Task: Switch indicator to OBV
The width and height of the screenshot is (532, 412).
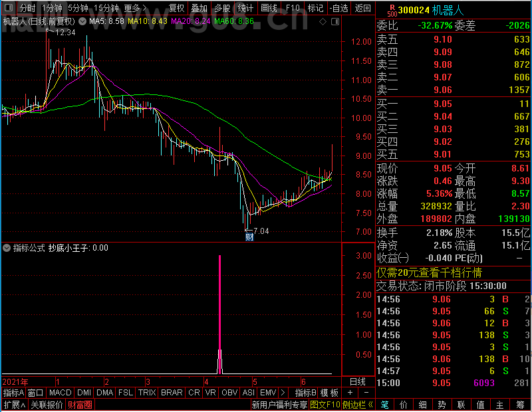Action: pyautogui.click(x=229, y=393)
